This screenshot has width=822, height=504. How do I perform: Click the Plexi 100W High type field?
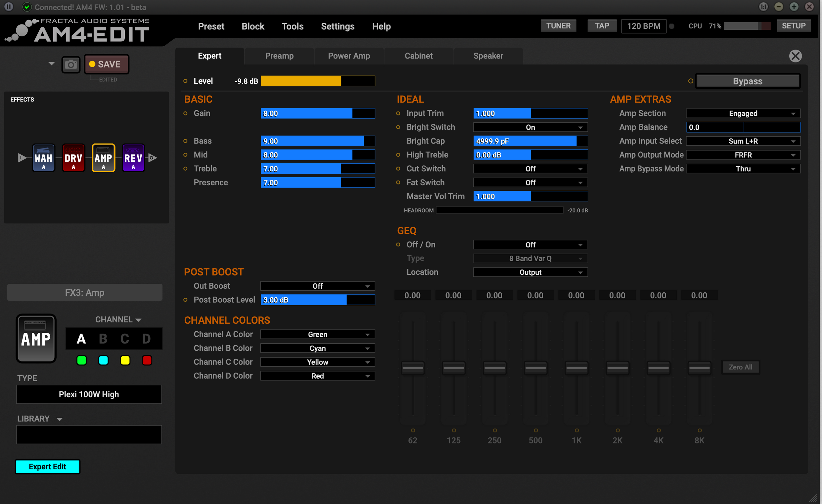tap(89, 394)
